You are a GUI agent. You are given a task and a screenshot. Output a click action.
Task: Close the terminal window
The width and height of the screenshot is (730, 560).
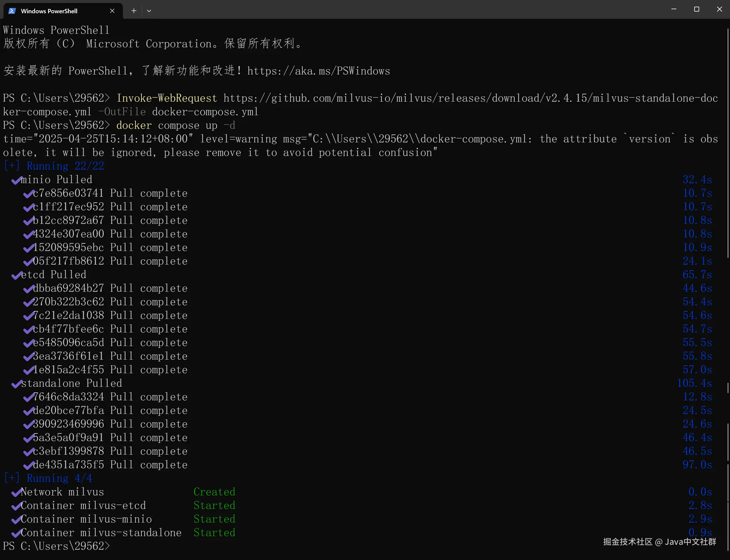719,9
